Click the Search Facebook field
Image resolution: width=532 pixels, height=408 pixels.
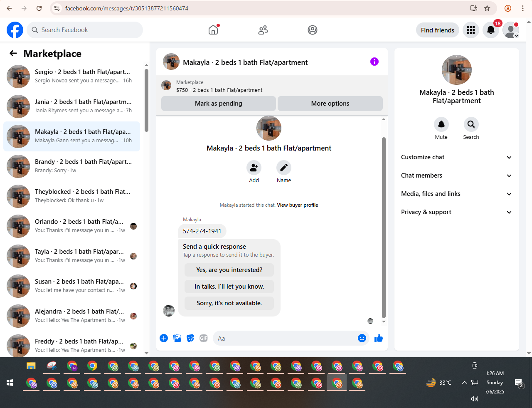(85, 30)
